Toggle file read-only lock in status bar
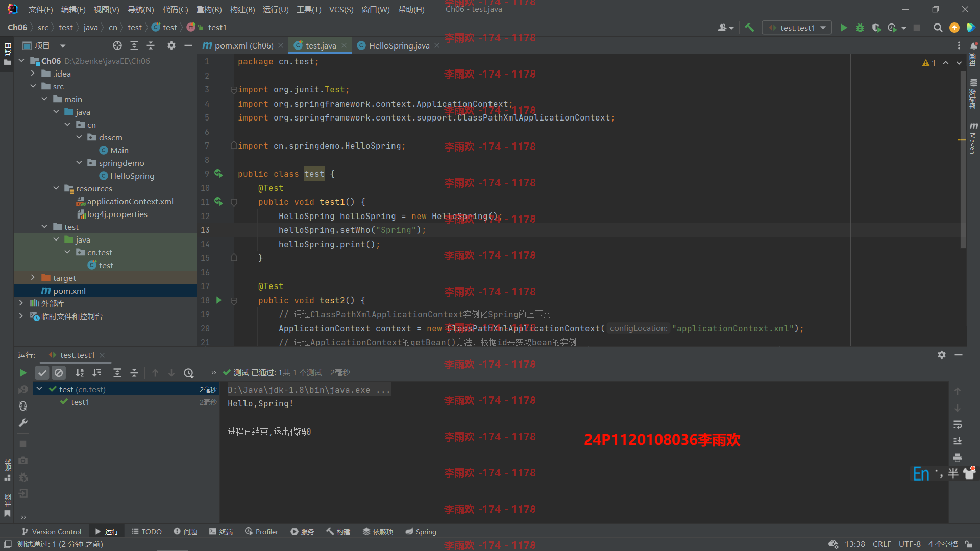 coord(969,544)
